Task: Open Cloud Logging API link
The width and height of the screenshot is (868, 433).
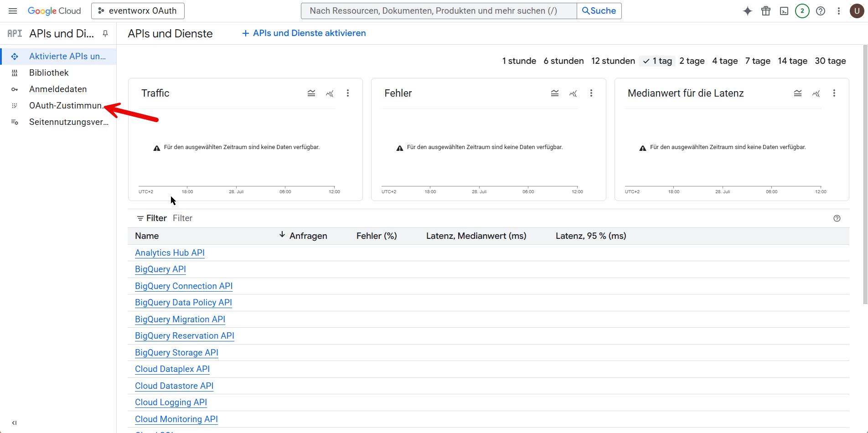Action: pyautogui.click(x=171, y=402)
